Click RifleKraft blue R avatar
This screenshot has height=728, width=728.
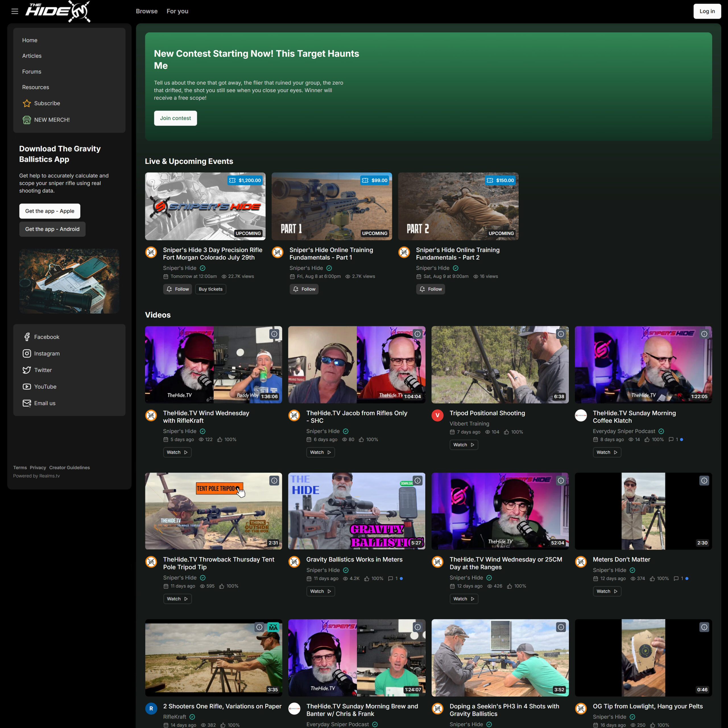tap(151, 708)
